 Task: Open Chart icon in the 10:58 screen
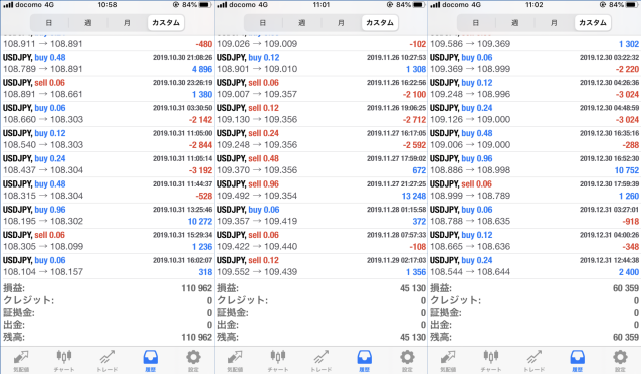(64, 361)
